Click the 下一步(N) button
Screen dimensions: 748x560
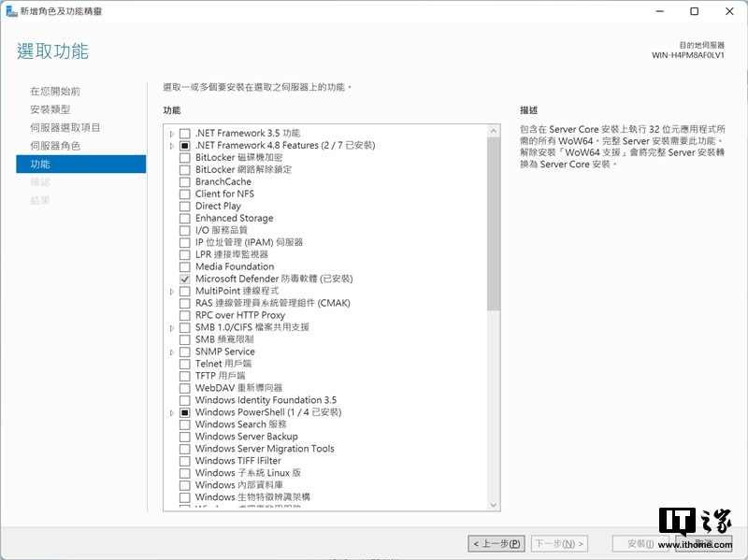pyautogui.click(x=559, y=543)
